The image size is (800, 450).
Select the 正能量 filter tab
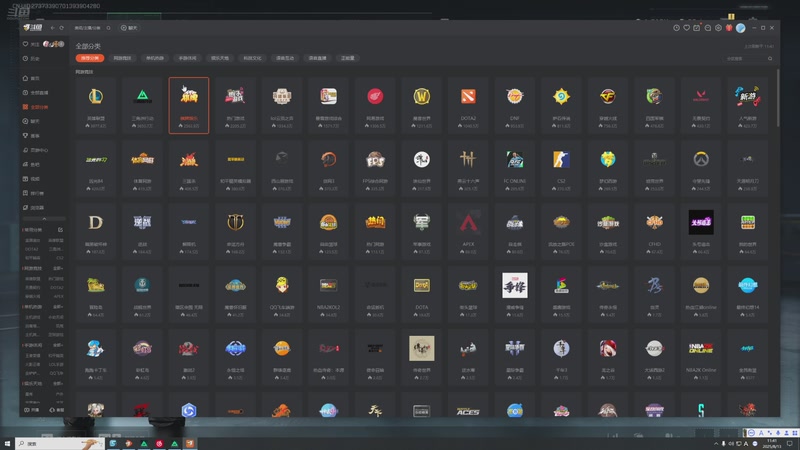click(x=348, y=58)
